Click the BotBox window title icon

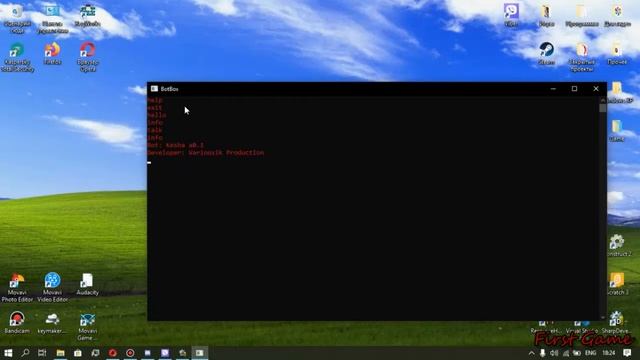[154, 89]
